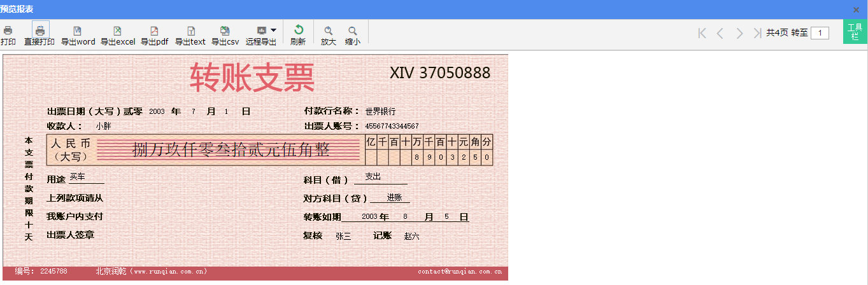The image size is (868, 285).
Task: Go to the next page
Action: [x=739, y=33]
